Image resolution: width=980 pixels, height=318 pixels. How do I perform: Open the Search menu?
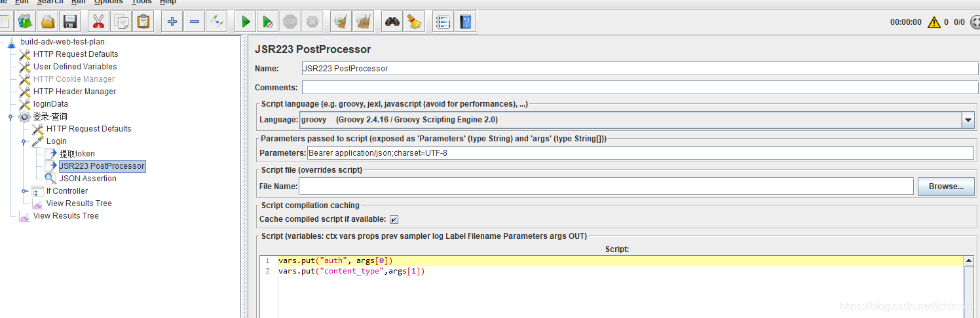coord(50,2)
